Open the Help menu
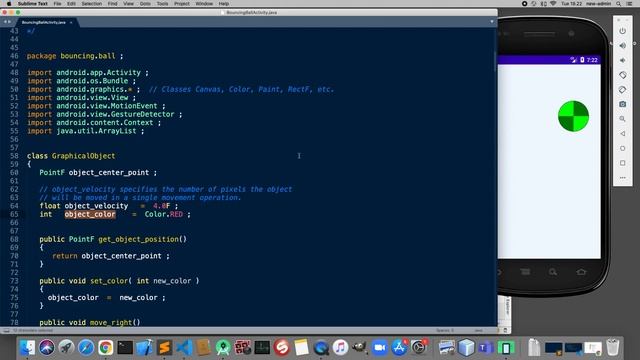The width and height of the screenshot is (640, 360). point(224,3)
